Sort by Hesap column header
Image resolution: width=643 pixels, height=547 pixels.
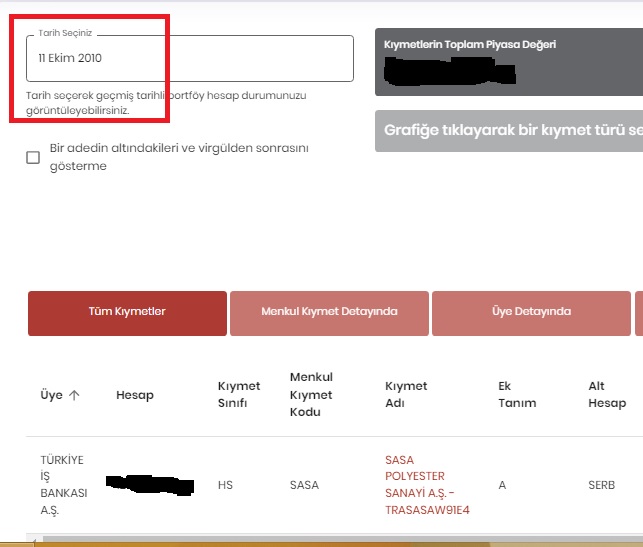(x=135, y=395)
